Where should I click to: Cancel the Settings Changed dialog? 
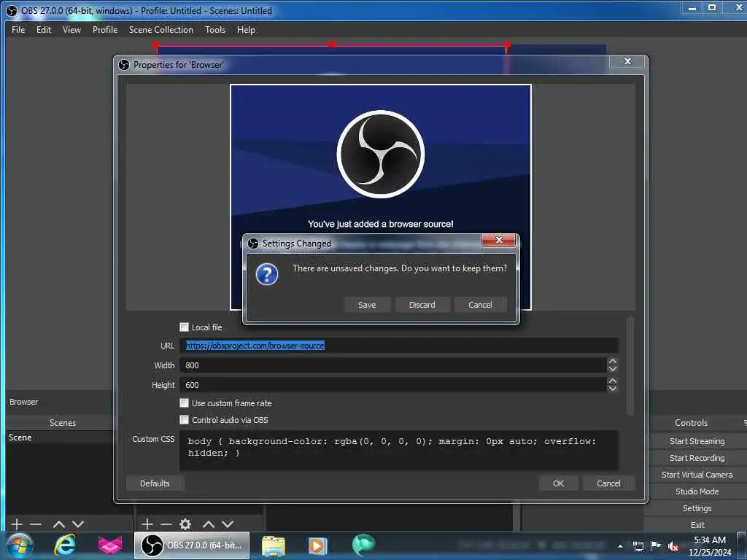click(x=480, y=305)
